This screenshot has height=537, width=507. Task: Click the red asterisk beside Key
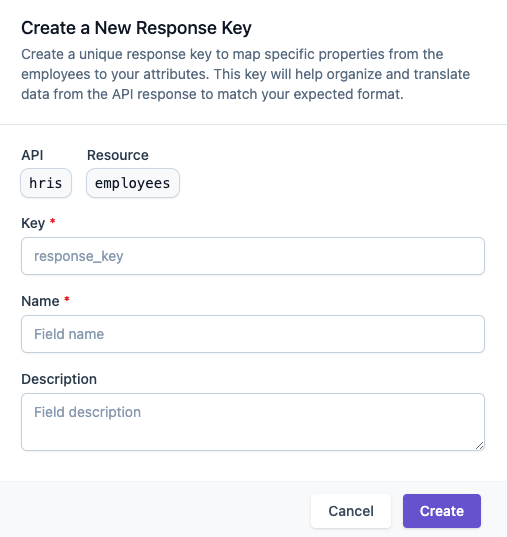pos(52,221)
